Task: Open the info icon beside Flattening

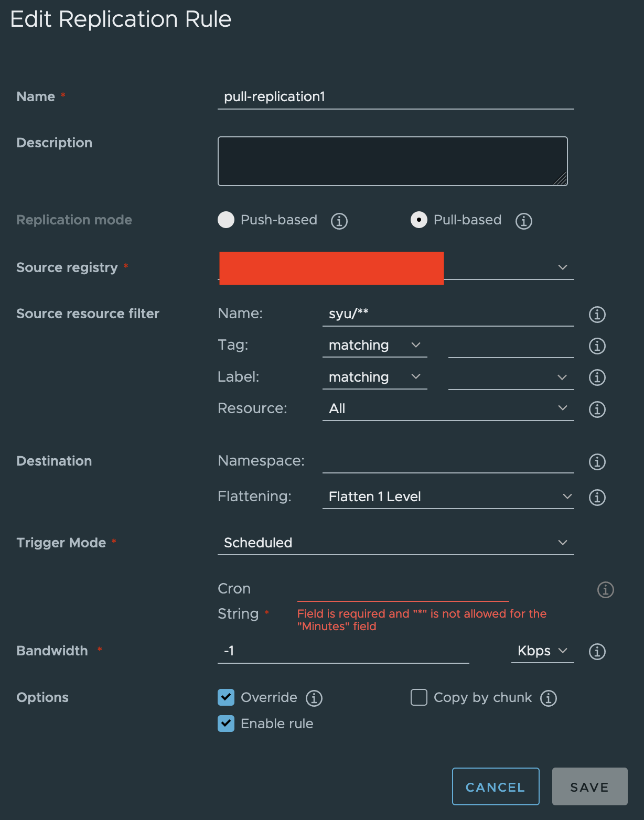Action: click(597, 497)
